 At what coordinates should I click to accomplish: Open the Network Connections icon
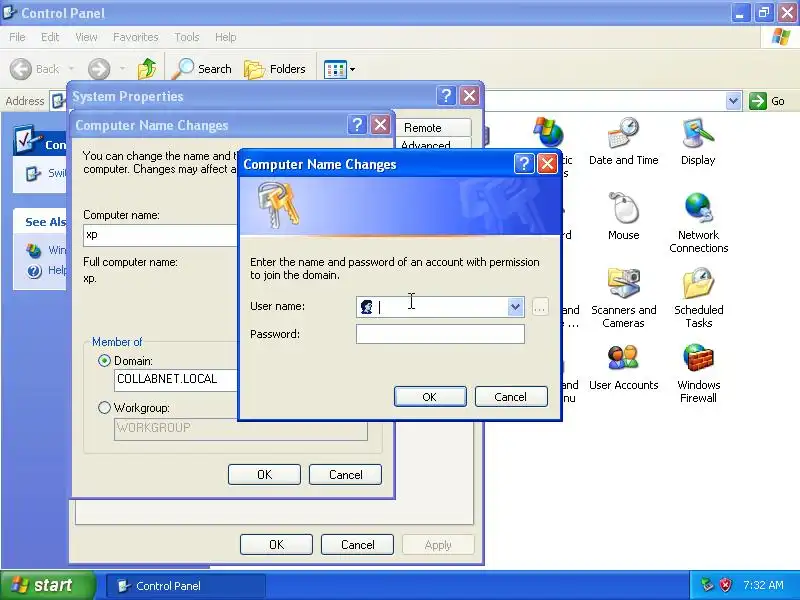[x=698, y=223]
